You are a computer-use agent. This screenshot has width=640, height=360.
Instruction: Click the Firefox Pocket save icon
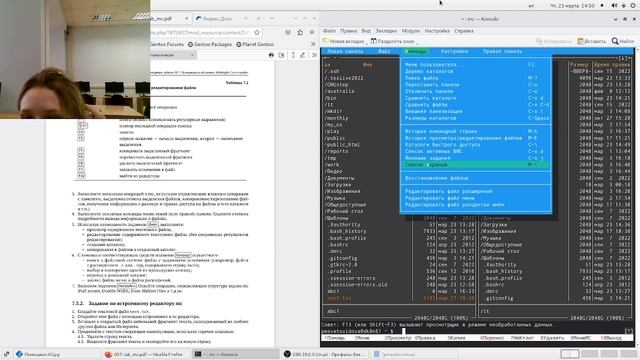[288, 32]
